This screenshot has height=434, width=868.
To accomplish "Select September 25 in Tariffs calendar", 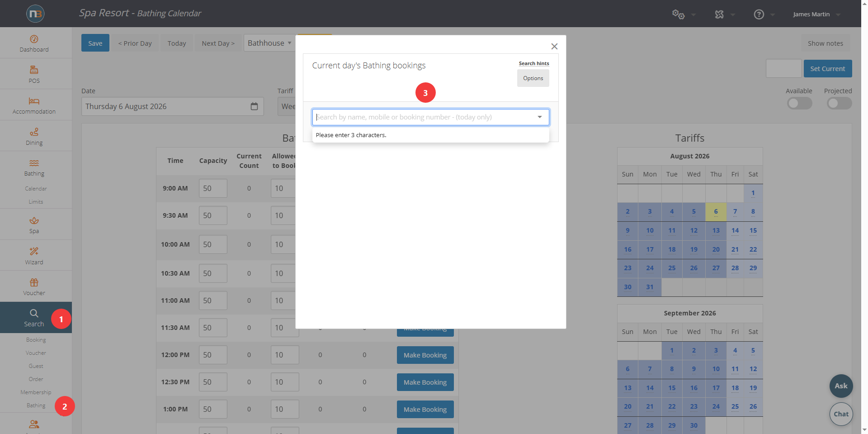I will [735, 407].
